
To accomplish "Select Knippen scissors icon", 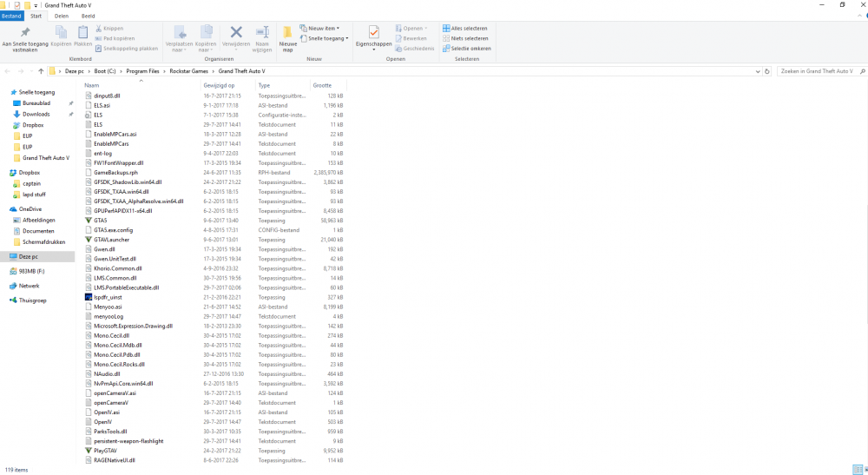I will pos(99,29).
